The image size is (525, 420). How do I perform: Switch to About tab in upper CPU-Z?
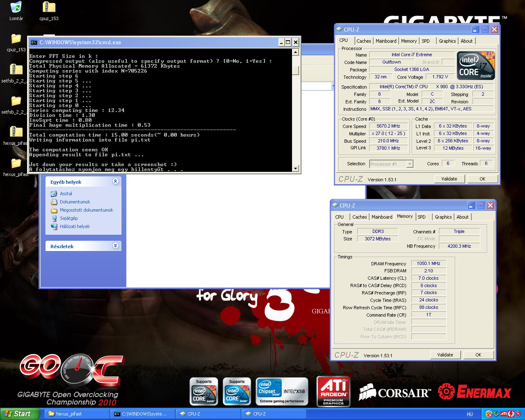(x=466, y=41)
